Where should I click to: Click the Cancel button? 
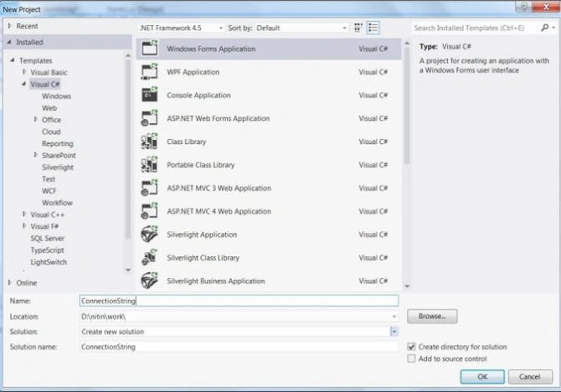tap(530, 377)
